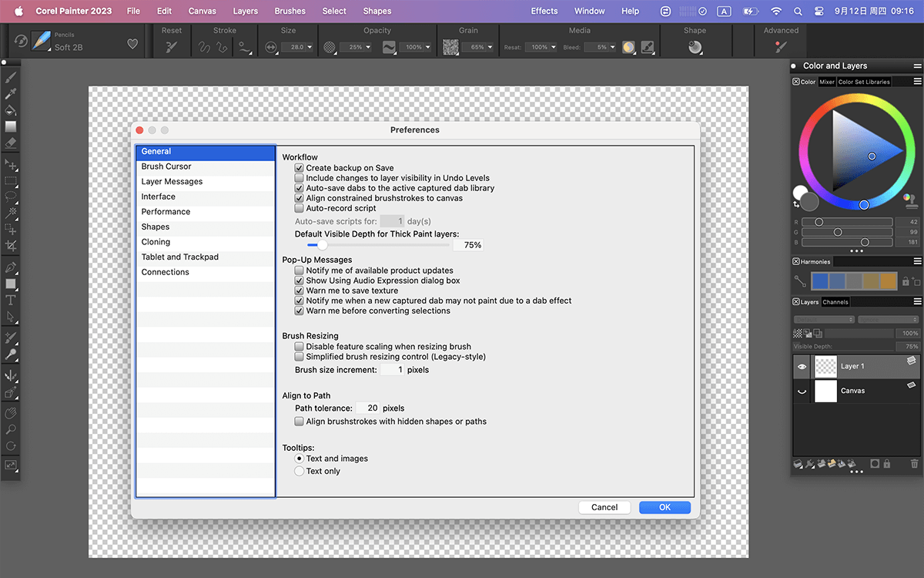The image size is (924, 578).
Task: Click the size brush control icon
Action: coord(270,47)
